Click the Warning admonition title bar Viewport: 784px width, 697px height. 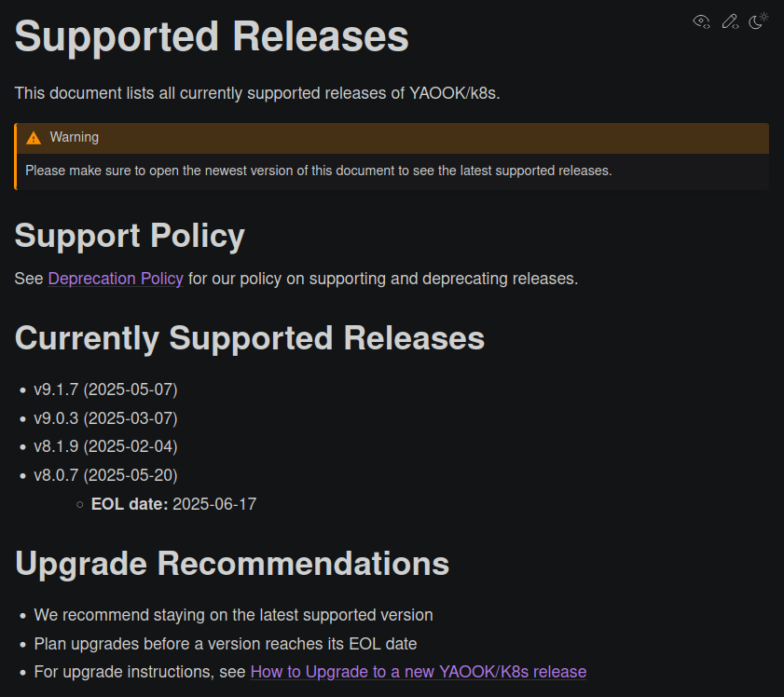click(392, 138)
